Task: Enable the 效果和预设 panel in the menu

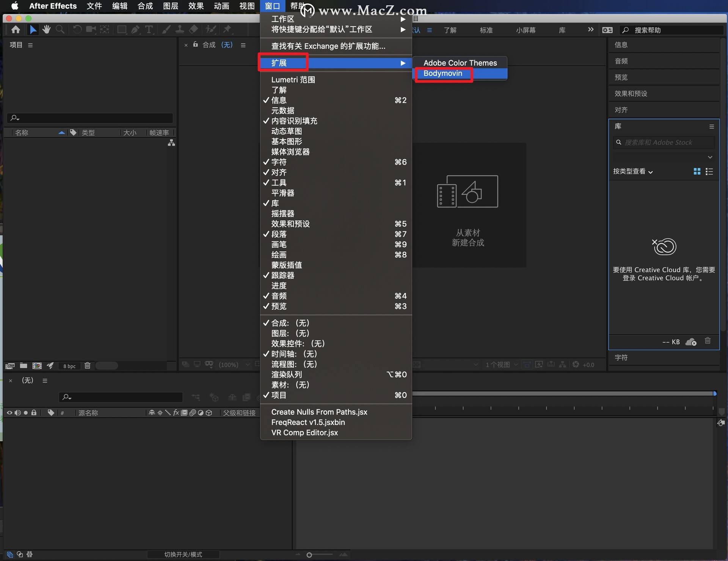Action: [290, 224]
